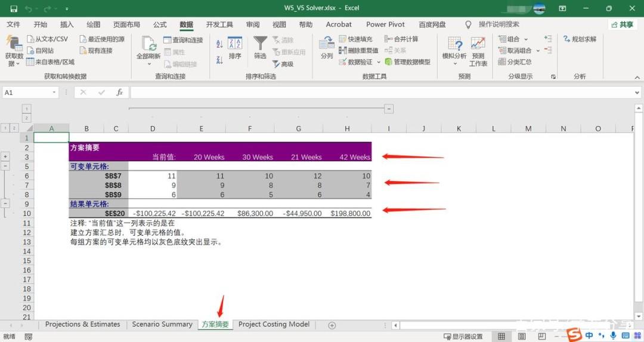The width and height of the screenshot is (644, 342).
Task: Click the Subtotal button in the Outline group
Action: point(515,61)
